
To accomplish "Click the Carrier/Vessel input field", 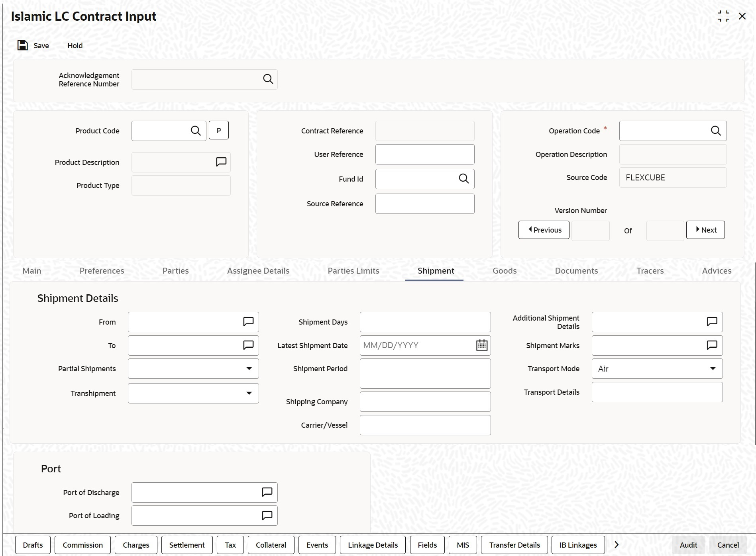I will (425, 425).
